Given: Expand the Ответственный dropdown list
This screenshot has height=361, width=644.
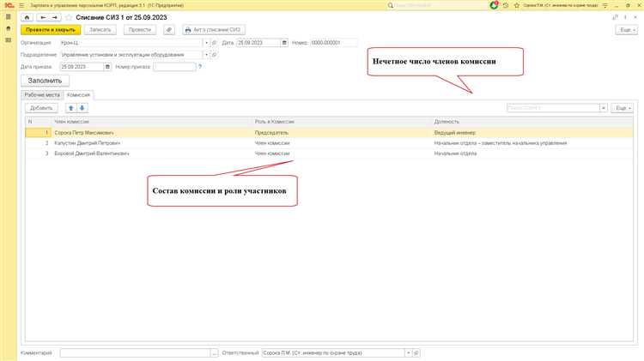Looking at the screenshot, I should pos(409,352).
